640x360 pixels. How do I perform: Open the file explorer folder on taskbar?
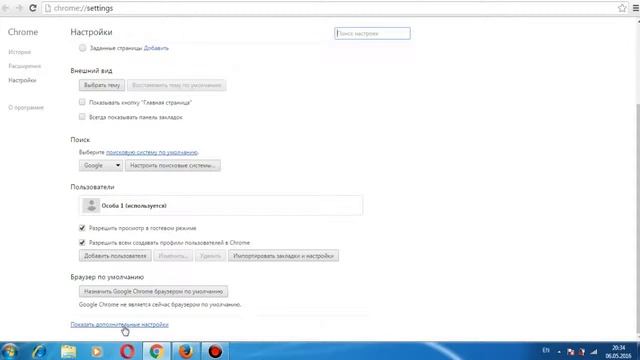click(x=69, y=351)
